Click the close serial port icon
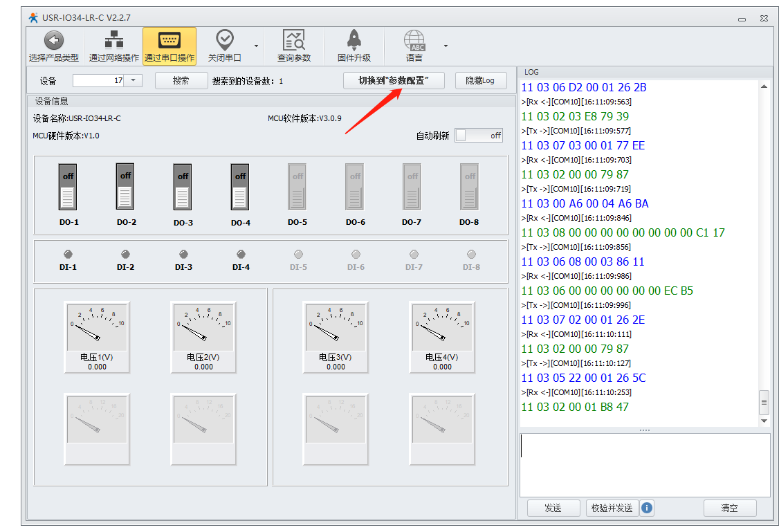The image size is (779, 532). click(x=225, y=40)
